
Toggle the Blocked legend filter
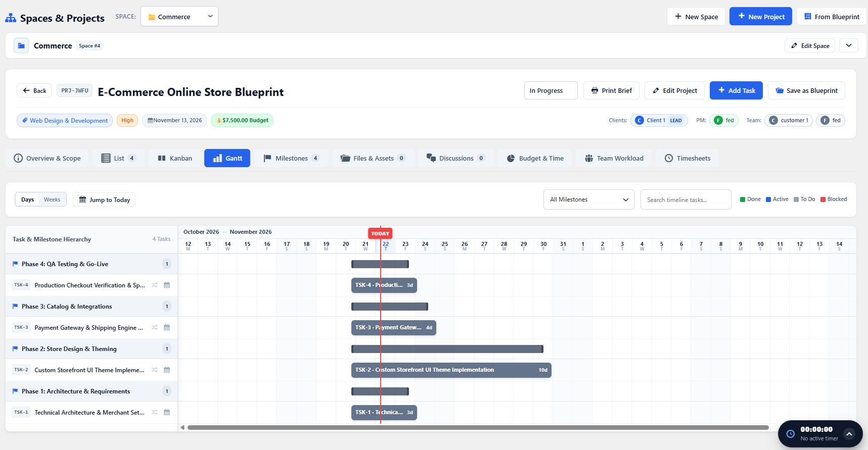coord(834,199)
